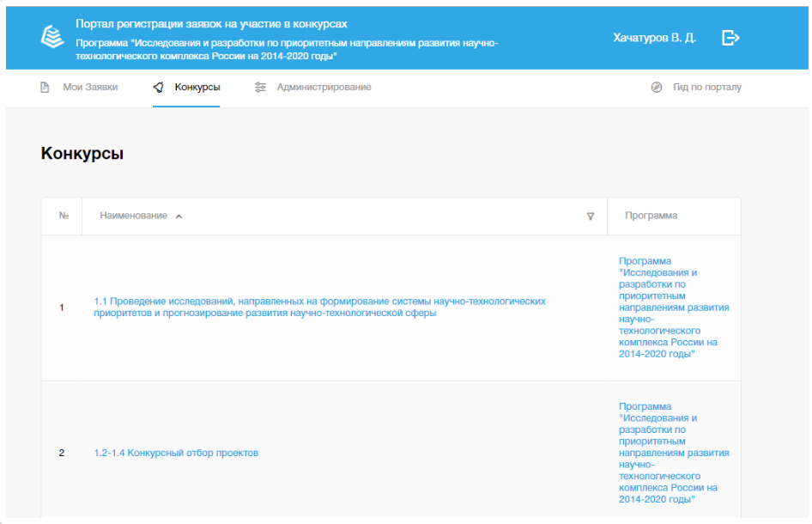
Task: Open Гид по порталу guide
Action: pyautogui.click(x=707, y=87)
